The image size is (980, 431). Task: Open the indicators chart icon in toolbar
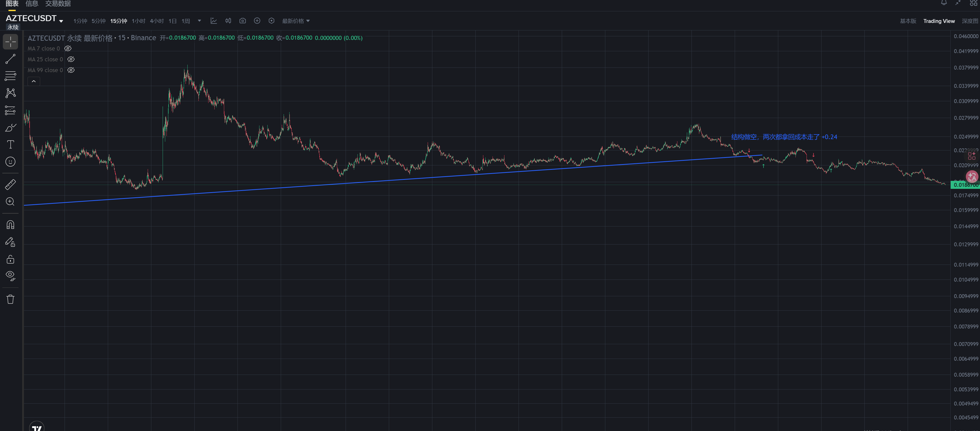pyautogui.click(x=214, y=21)
